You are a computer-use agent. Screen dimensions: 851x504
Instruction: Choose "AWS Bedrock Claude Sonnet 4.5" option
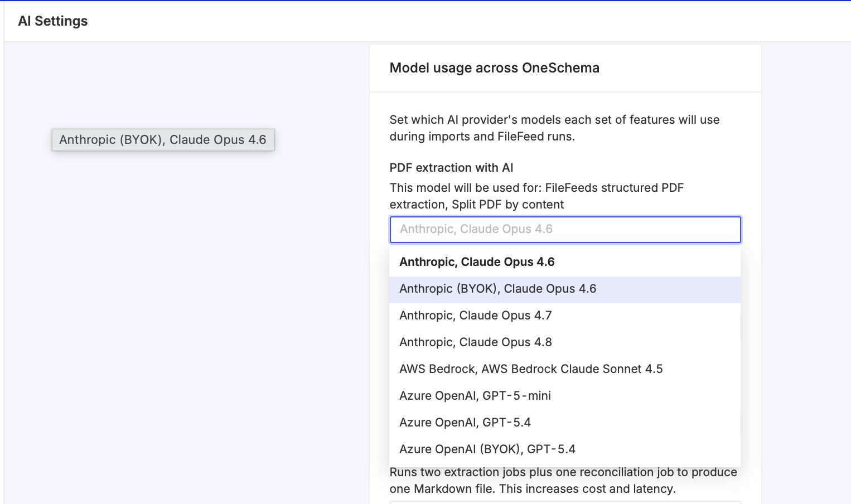[564, 369]
